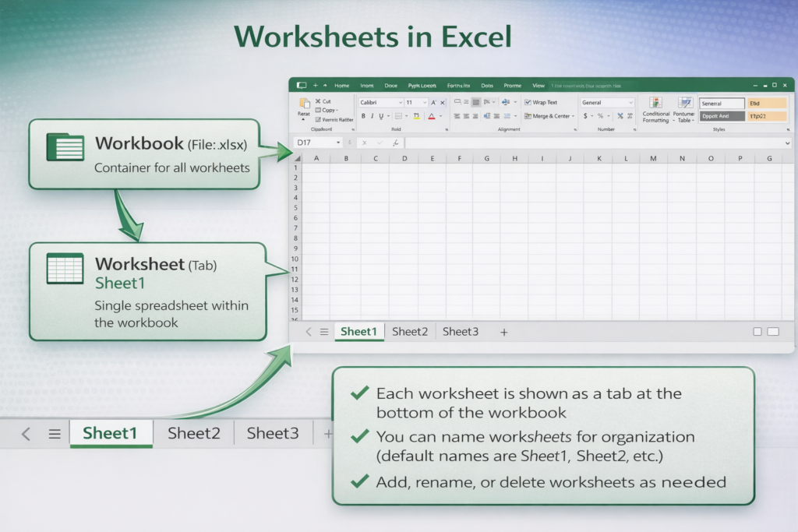798x532 pixels.
Task: Apply the currency dollar sign format
Action: tap(585, 116)
